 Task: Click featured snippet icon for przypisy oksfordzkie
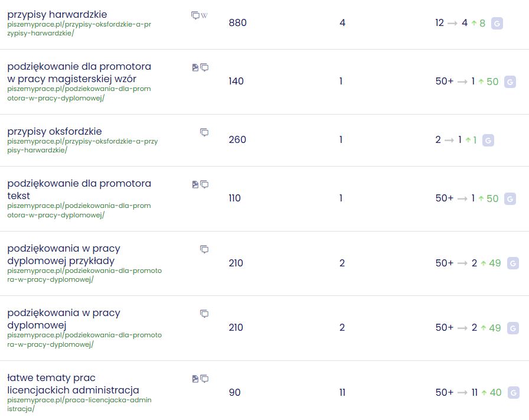coord(204,132)
